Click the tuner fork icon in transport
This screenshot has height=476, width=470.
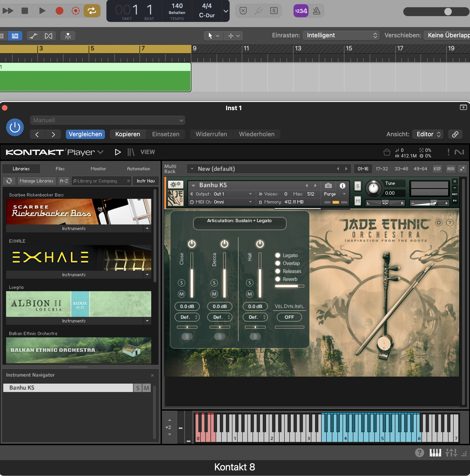pos(258,11)
